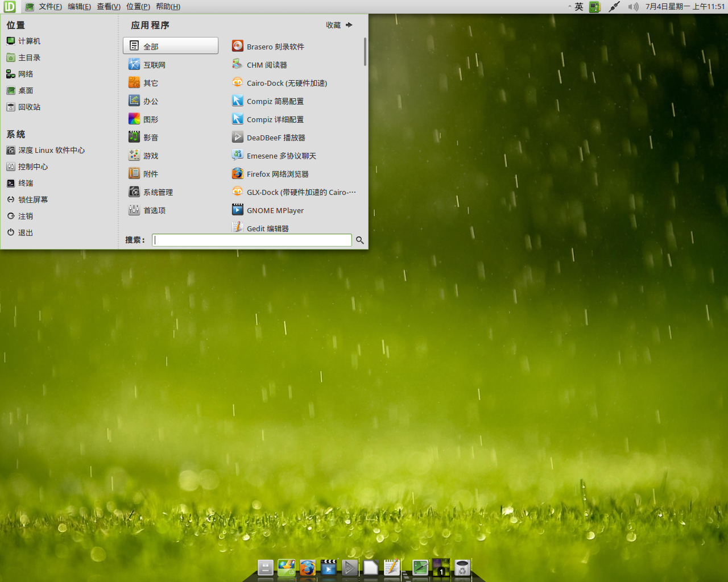Open the 帮助(H) menu

click(x=168, y=7)
